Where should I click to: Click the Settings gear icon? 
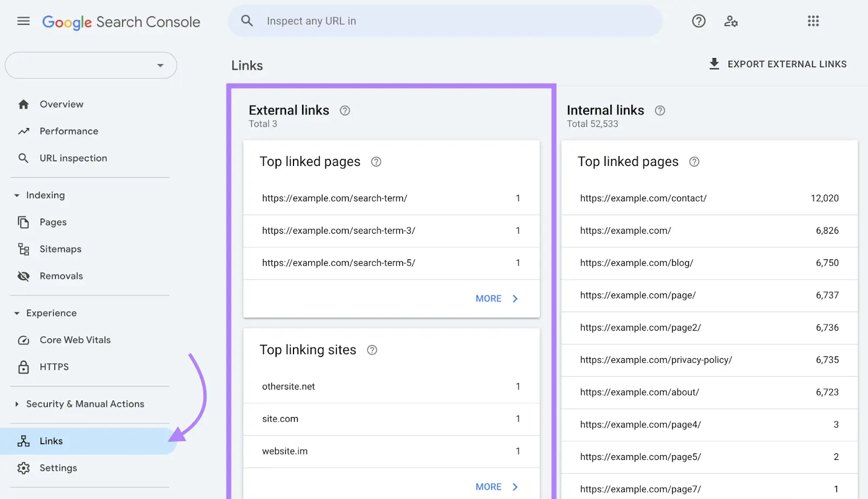tap(23, 468)
